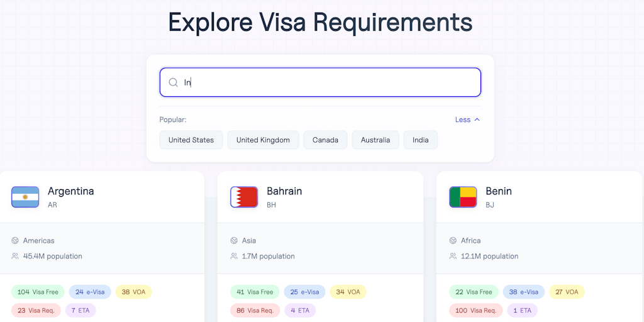
Task: Click Bahrain's 25 e-Visa badge
Action: click(304, 292)
